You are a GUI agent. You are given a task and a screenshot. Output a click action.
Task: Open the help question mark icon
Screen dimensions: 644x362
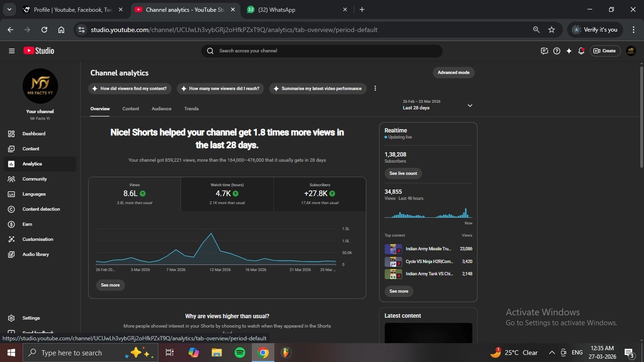pos(557,51)
